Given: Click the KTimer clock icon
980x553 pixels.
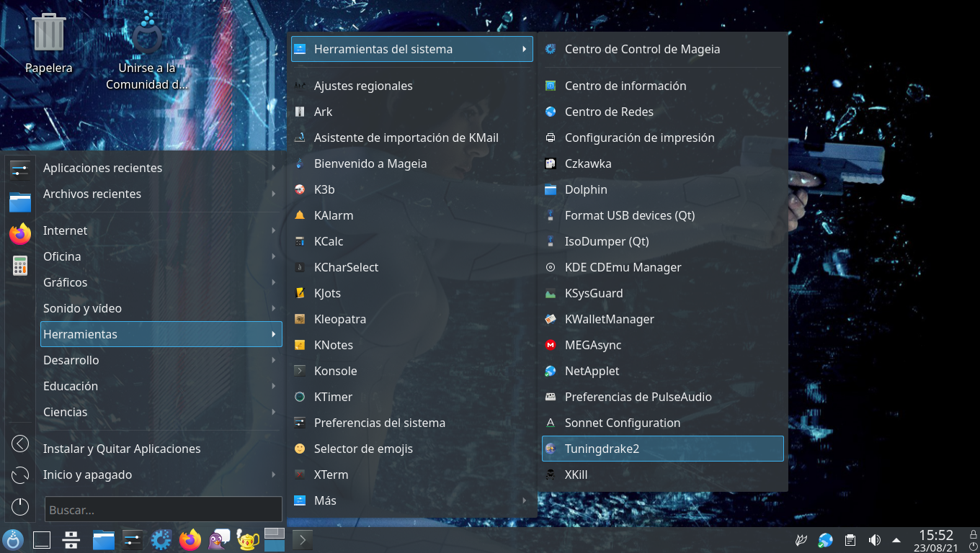Looking at the screenshot, I should [300, 397].
